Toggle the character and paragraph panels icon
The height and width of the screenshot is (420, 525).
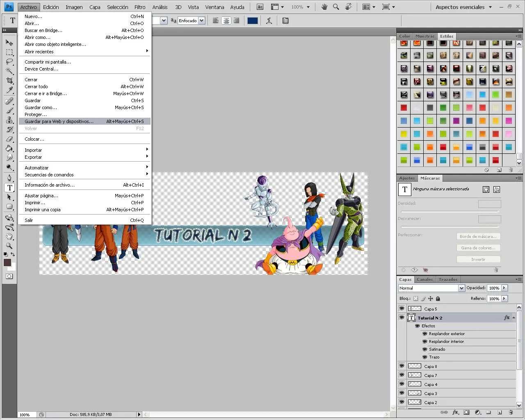[x=285, y=21]
